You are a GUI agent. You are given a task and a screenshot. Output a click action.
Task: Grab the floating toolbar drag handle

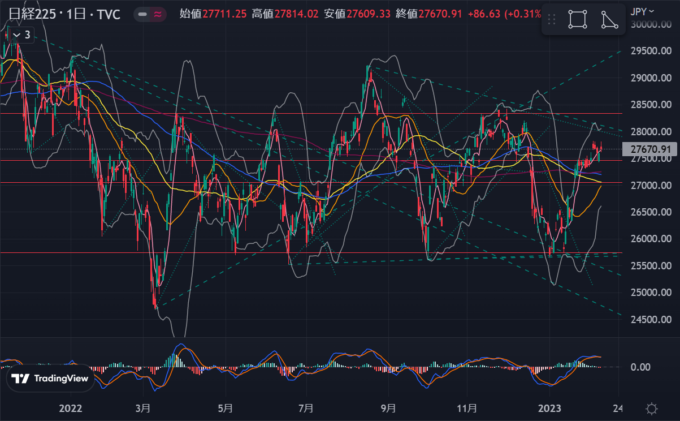pos(553,20)
